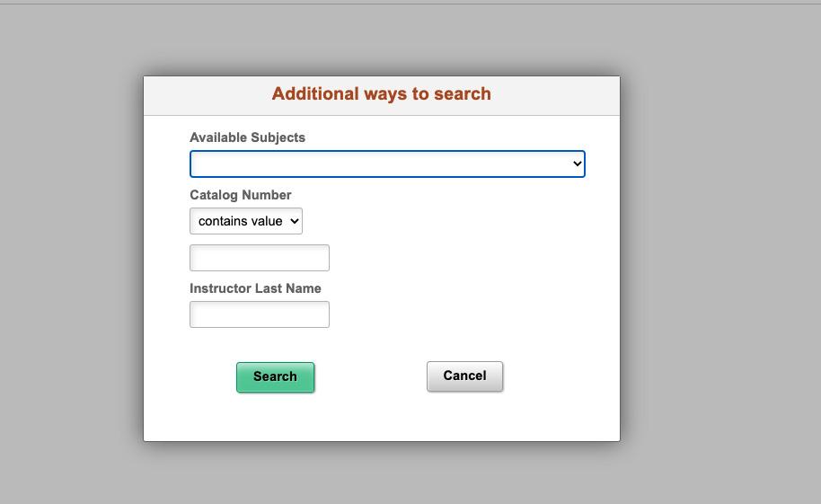Image resolution: width=821 pixels, height=504 pixels.
Task: Open the Available Subjects dropdown
Action: point(387,164)
